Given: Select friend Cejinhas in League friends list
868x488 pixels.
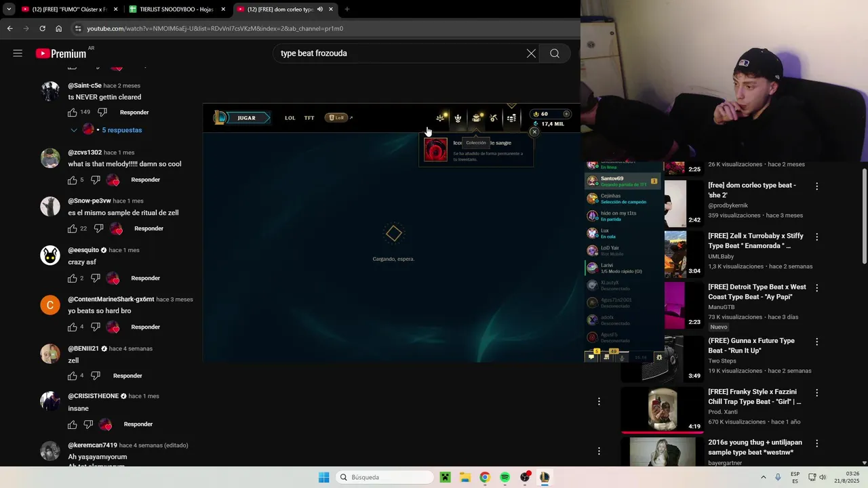Looking at the screenshot, I should 623,199.
